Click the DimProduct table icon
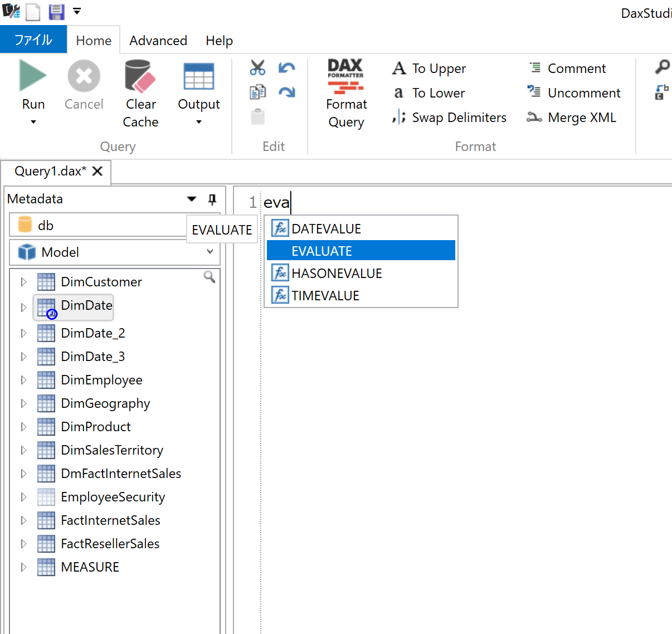 46,427
